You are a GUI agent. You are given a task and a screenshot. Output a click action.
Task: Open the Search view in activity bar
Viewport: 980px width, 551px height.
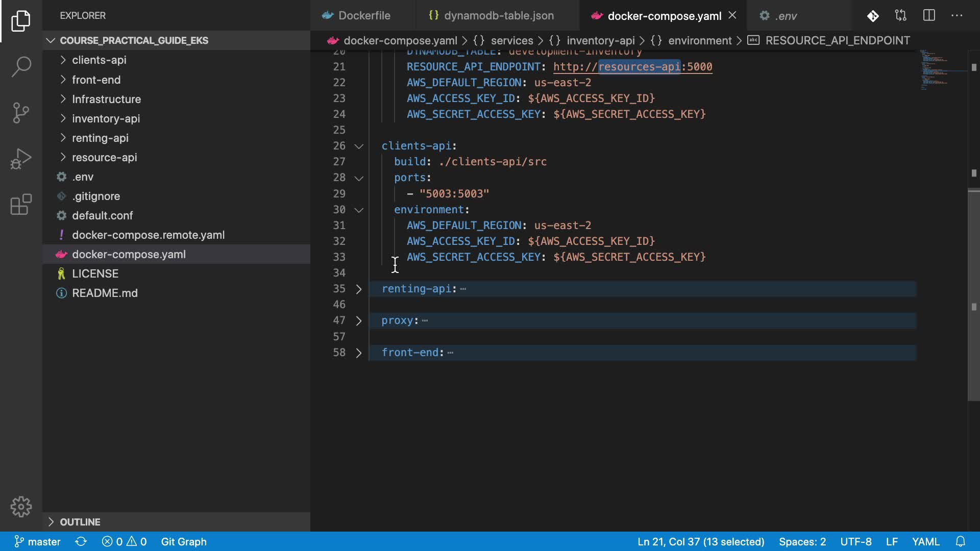pyautogui.click(x=21, y=66)
